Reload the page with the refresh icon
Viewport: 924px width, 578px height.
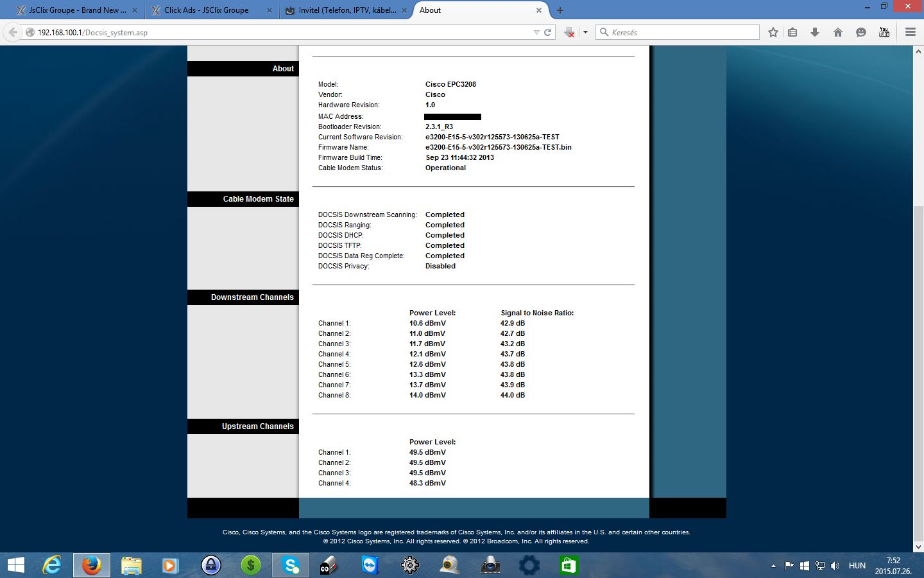pyautogui.click(x=548, y=32)
